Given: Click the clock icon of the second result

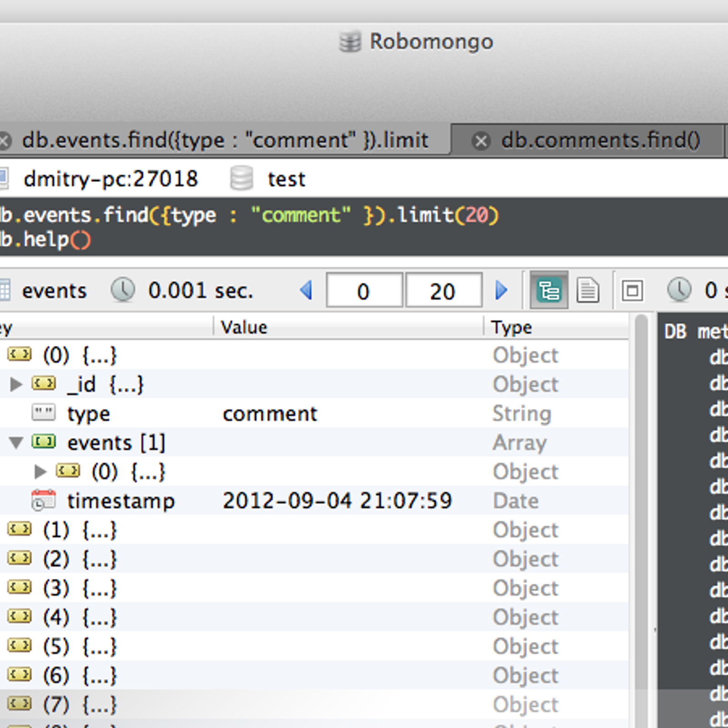Looking at the screenshot, I should [x=679, y=290].
